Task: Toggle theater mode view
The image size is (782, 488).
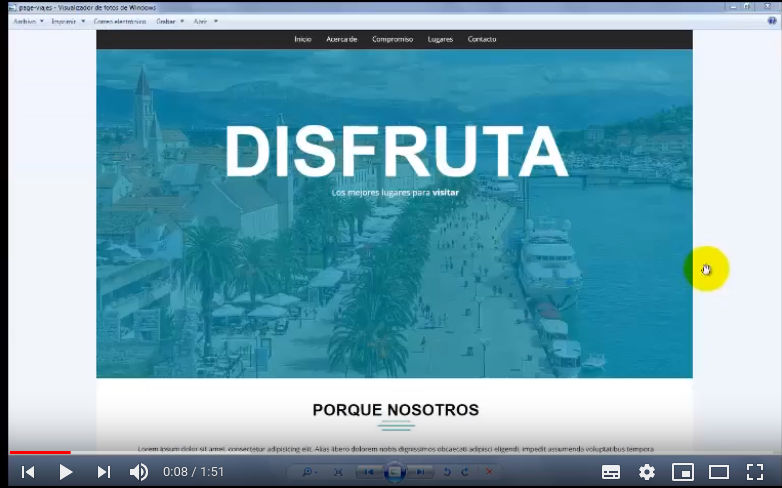Action: point(719,472)
